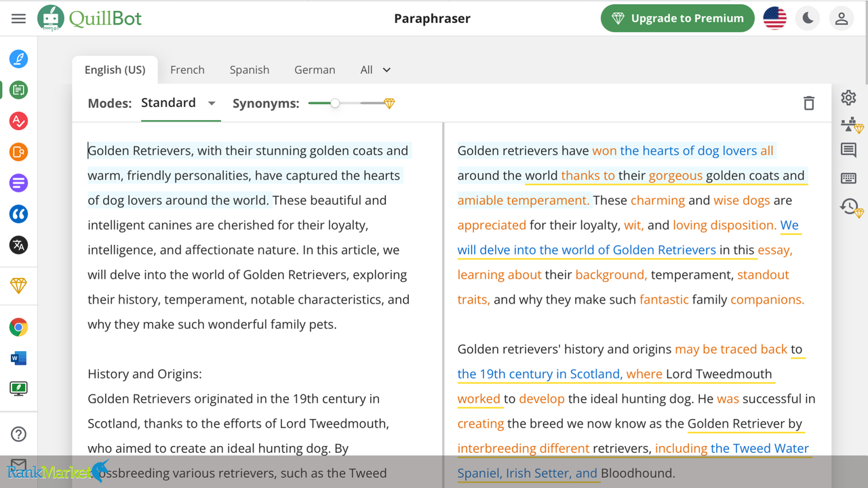Open the settings gear in the right panel
868x488 pixels.
848,98
